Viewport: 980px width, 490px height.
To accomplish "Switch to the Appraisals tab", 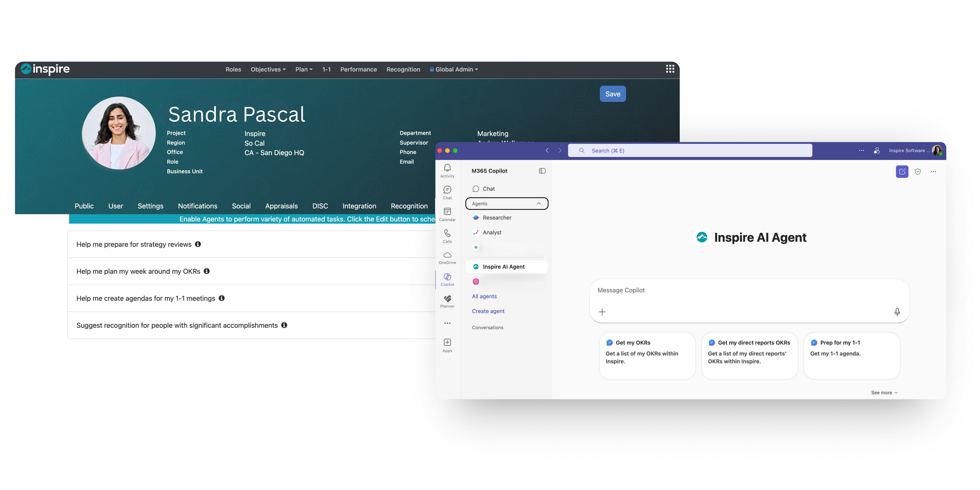I will (281, 206).
